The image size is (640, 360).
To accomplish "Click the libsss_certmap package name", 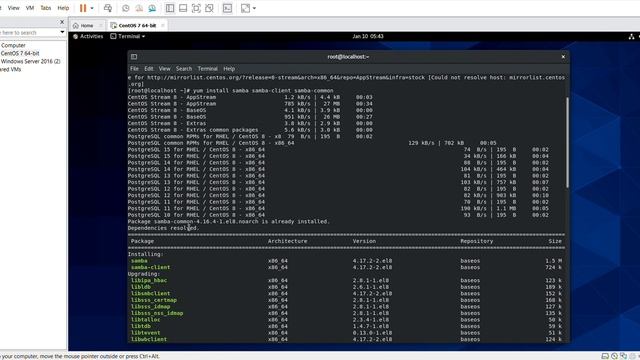I will click(x=154, y=300).
